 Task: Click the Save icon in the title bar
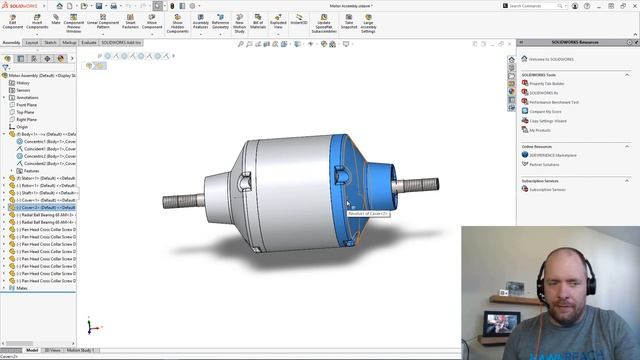click(x=99, y=6)
